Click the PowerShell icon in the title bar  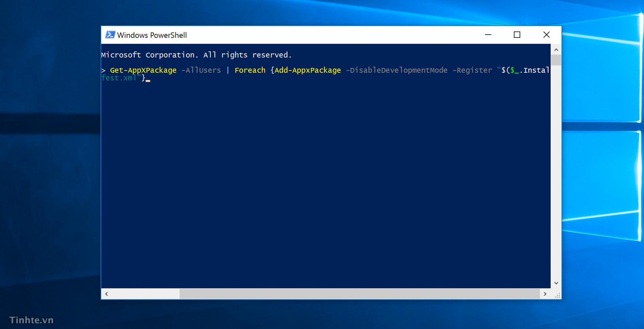(110, 35)
